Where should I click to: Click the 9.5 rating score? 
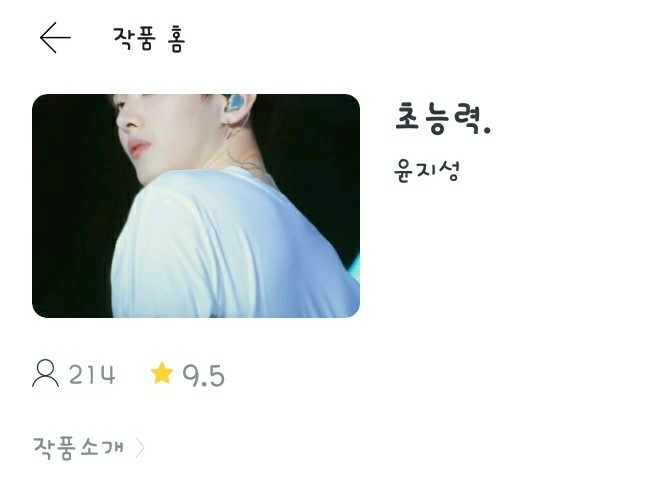(x=204, y=375)
